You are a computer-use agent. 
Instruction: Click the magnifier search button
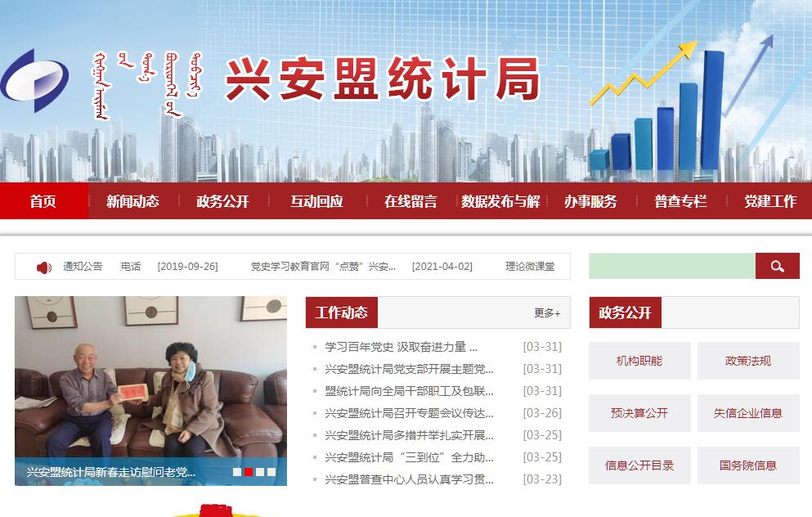777,266
